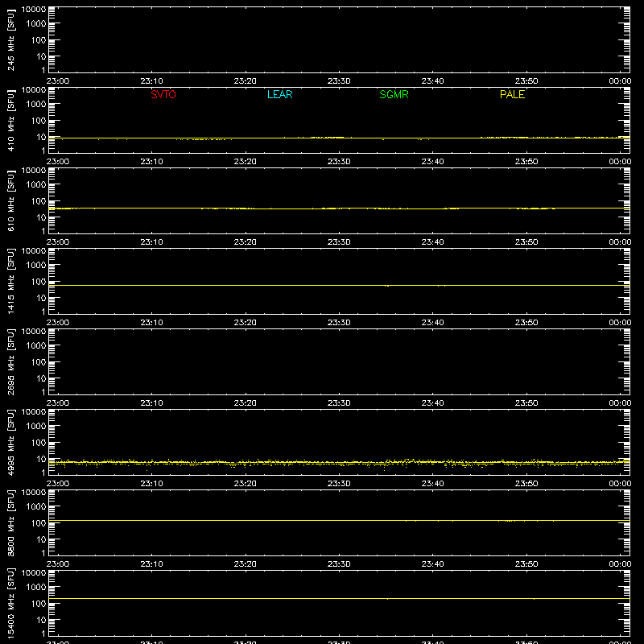Image resolution: width=644 pixels, height=644 pixels.
Task: Click the 610 MHz [SFU] axis label
Action: point(10,200)
